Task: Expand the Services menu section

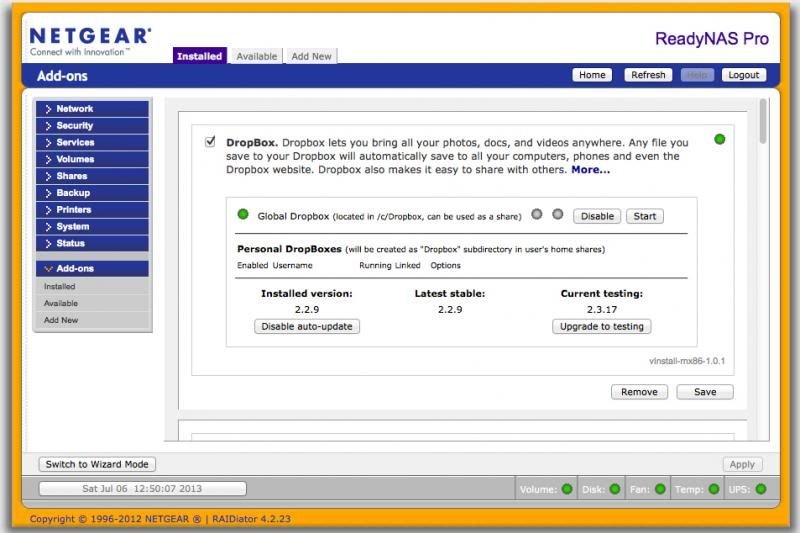Action: (92, 142)
